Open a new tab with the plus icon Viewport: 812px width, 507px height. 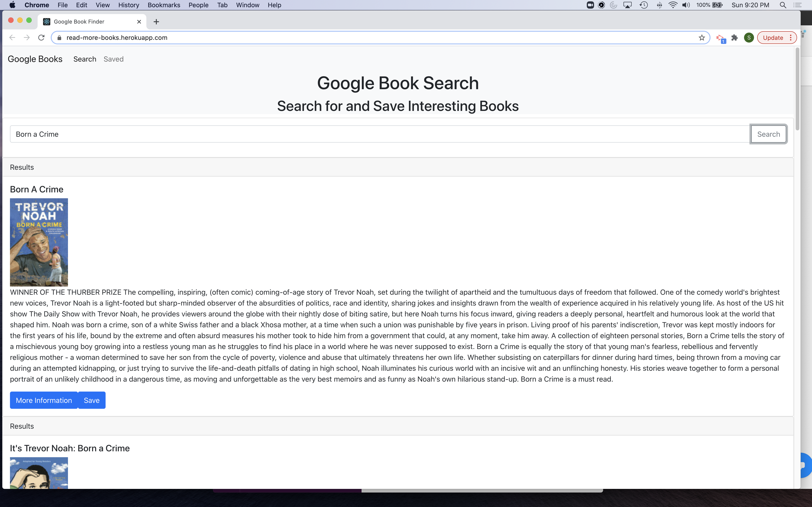[156, 22]
